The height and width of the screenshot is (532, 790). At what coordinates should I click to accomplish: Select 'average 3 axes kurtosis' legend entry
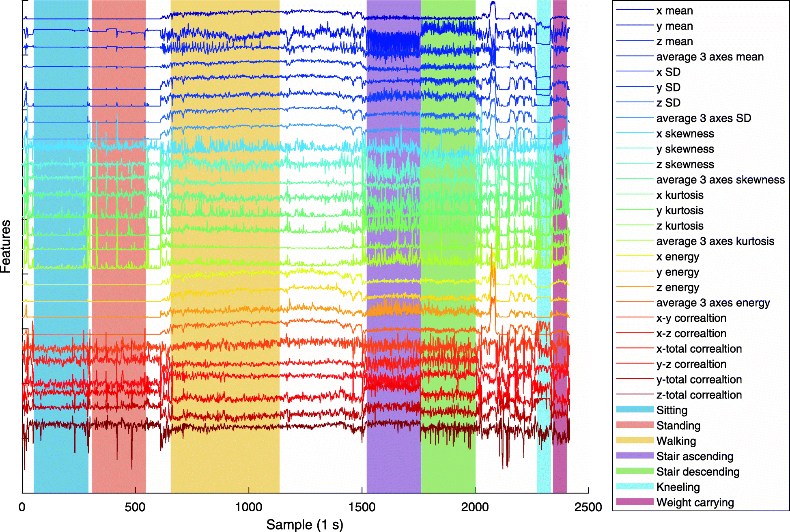pyautogui.click(x=715, y=241)
